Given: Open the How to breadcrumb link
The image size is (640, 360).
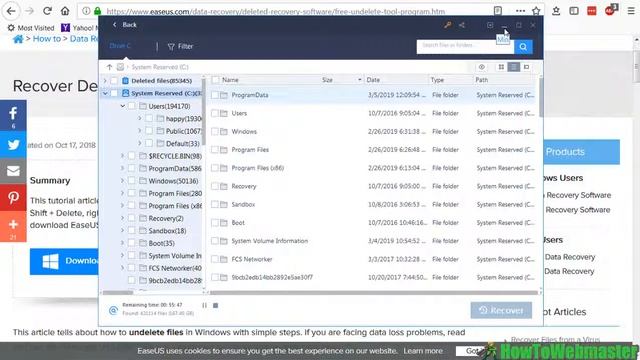Looking at the screenshot, I should (47, 39).
